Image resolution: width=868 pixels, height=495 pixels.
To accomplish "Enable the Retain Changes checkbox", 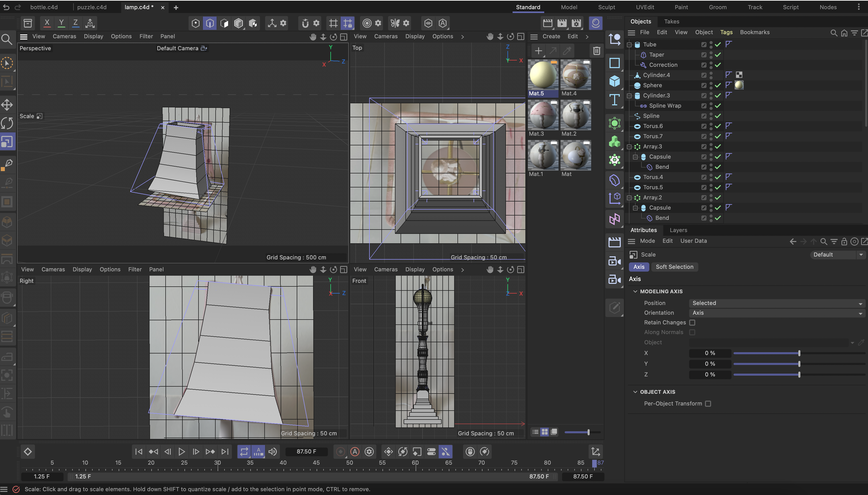I will [692, 323].
